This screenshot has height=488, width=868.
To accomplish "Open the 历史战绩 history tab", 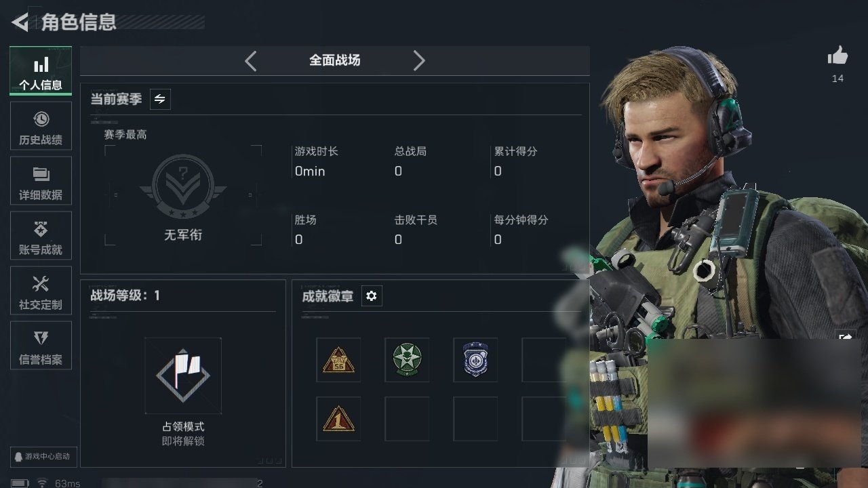I will point(41,127).
